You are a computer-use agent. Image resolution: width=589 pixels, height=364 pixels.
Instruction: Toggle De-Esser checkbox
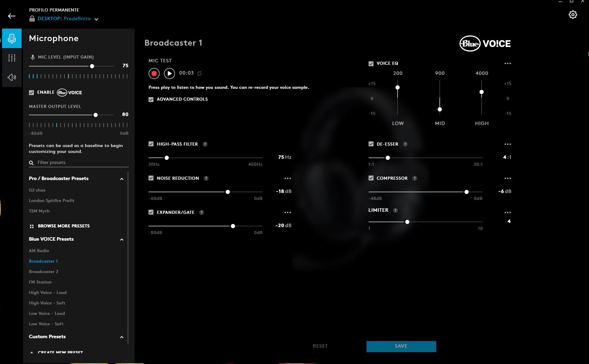tap(371, 144)
